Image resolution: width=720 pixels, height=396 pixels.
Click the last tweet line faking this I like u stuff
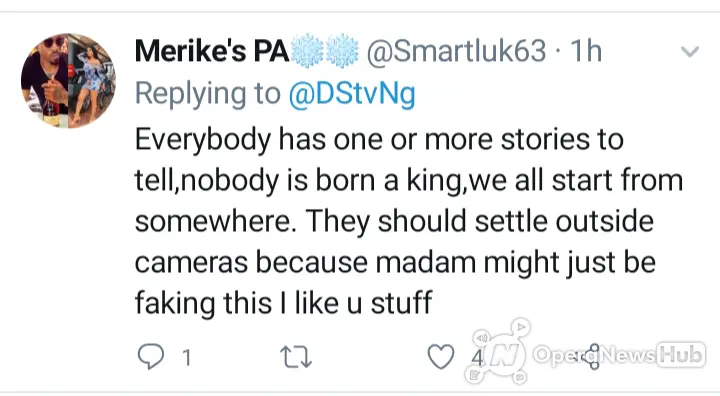tap(283, 303)
